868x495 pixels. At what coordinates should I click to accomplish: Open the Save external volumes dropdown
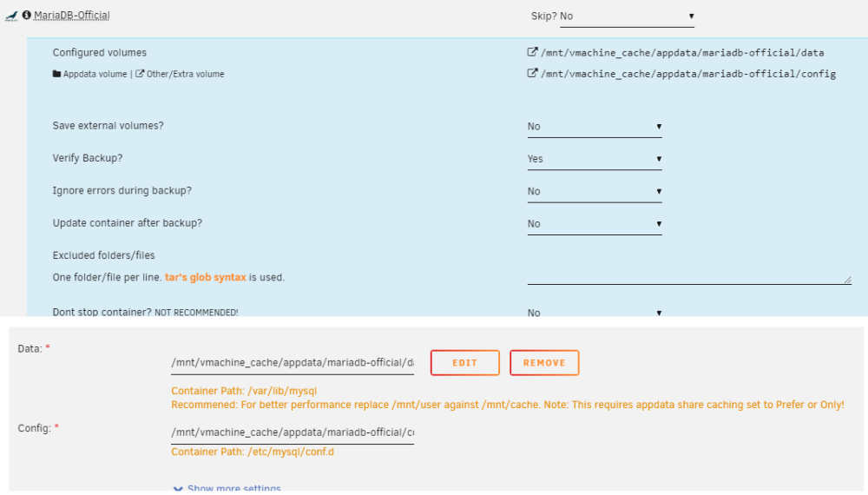(x=595, y=127)
